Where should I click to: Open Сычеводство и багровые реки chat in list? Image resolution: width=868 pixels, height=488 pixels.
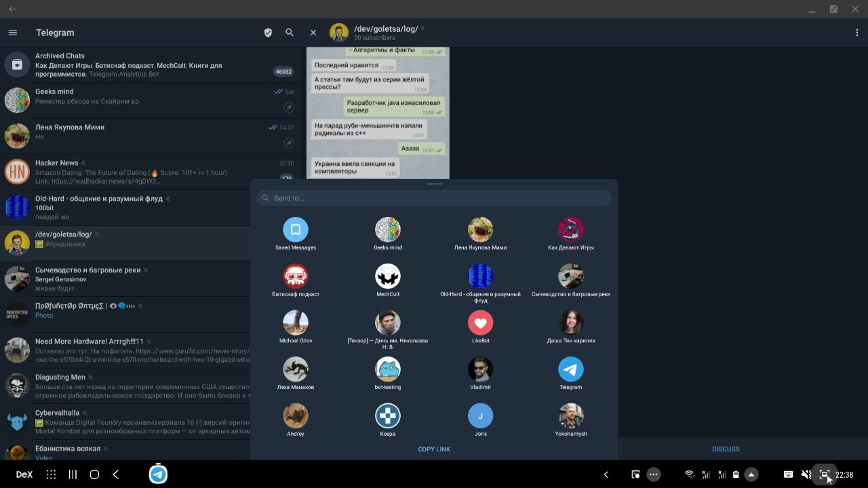tap(125, 279)
